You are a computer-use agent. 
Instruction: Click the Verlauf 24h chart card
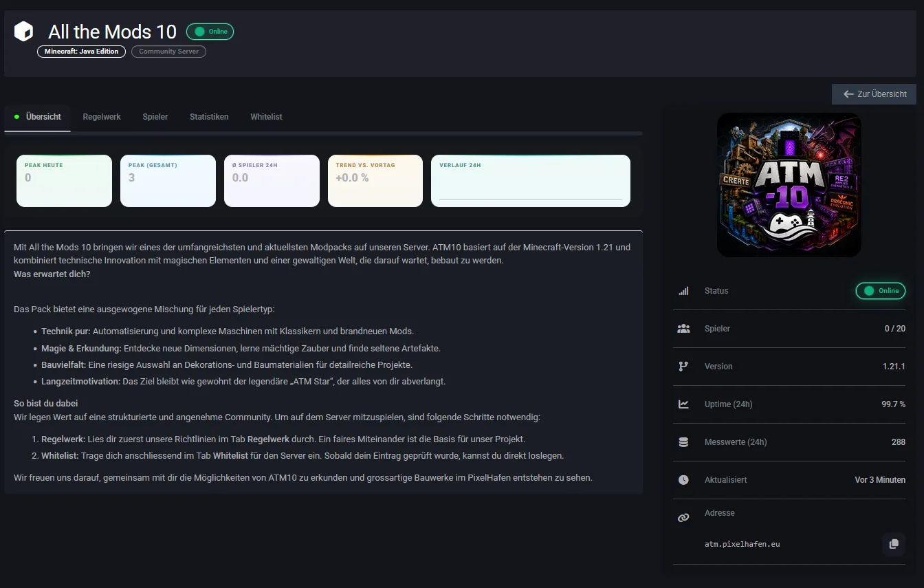(531, 181)
